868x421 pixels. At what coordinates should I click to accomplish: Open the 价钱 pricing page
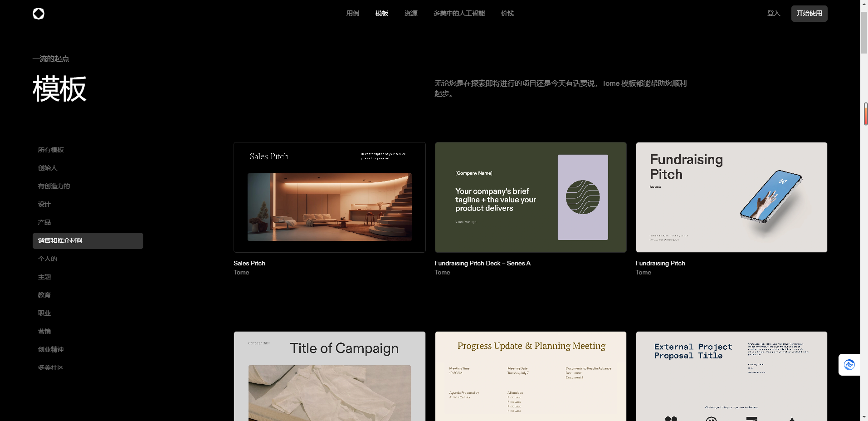pyautogui.click(x=507, y=14)
